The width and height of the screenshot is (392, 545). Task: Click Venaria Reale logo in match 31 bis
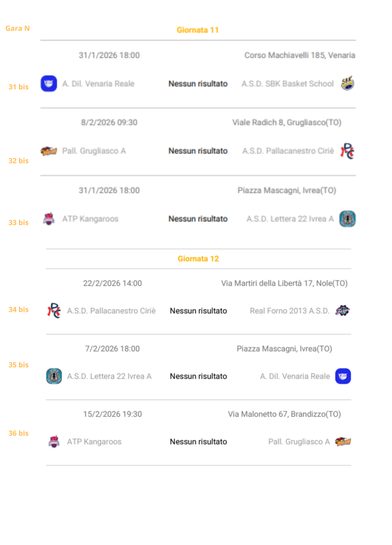[x=48, y=84]
